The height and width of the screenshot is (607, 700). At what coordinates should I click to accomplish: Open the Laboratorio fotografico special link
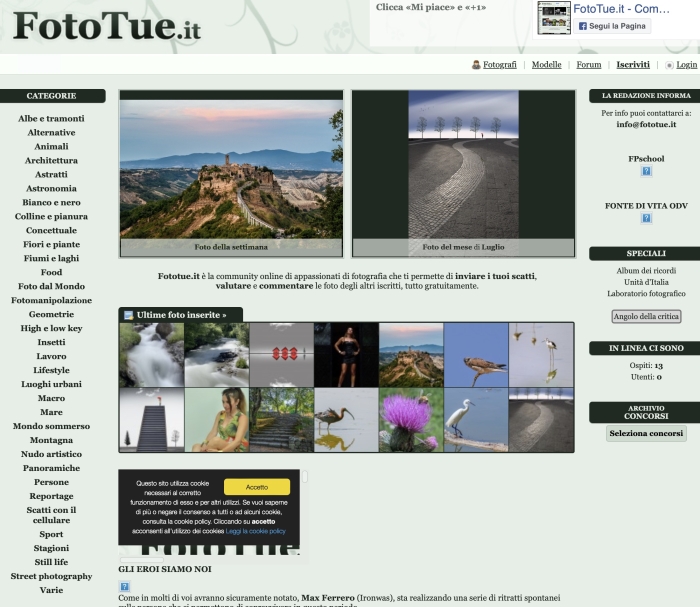646,294
